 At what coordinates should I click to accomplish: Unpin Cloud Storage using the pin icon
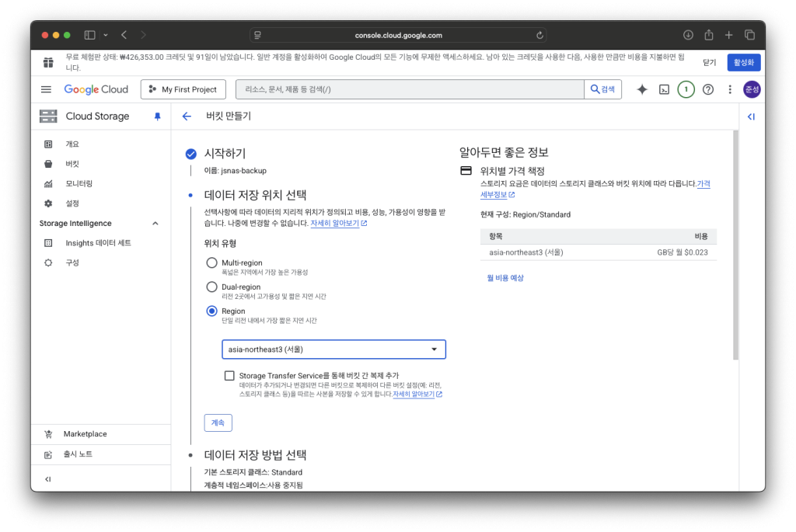tap(157, 116)
